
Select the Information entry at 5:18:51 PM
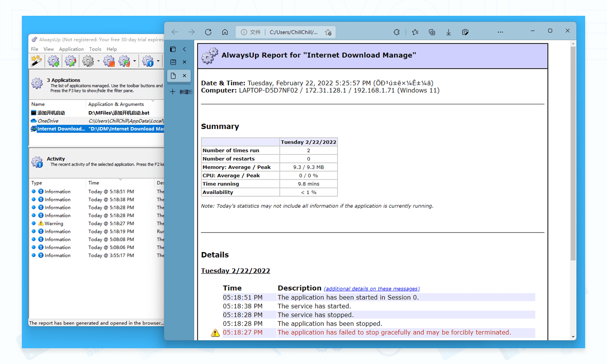coord(97,192)
